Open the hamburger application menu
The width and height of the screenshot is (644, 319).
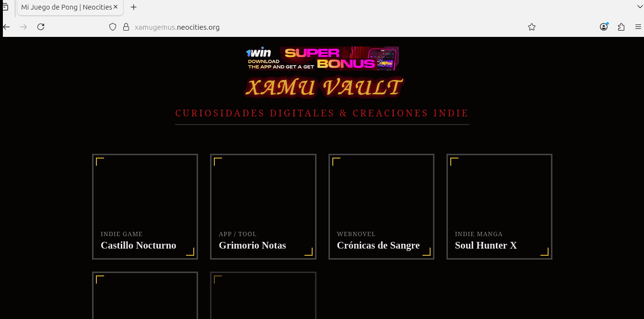(x=638, y=27)
